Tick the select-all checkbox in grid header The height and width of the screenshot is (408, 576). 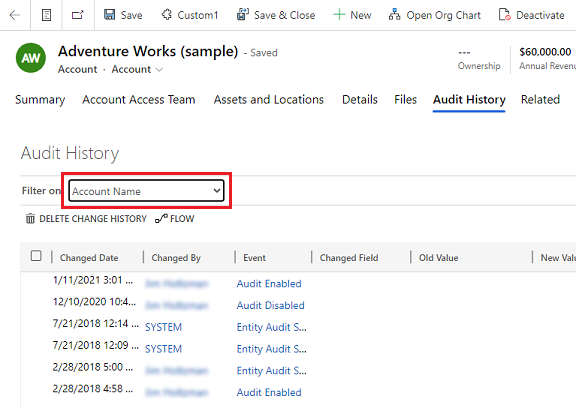(36, 256)
